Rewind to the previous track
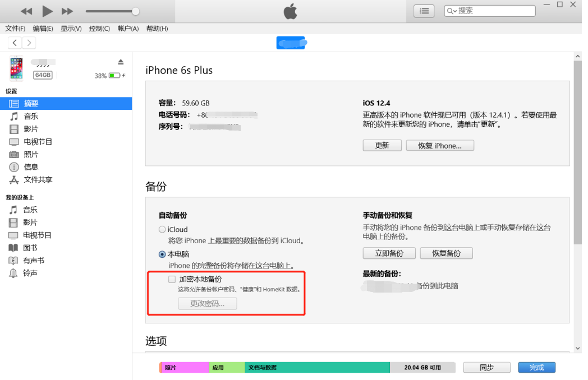 [x=26, y=11]
